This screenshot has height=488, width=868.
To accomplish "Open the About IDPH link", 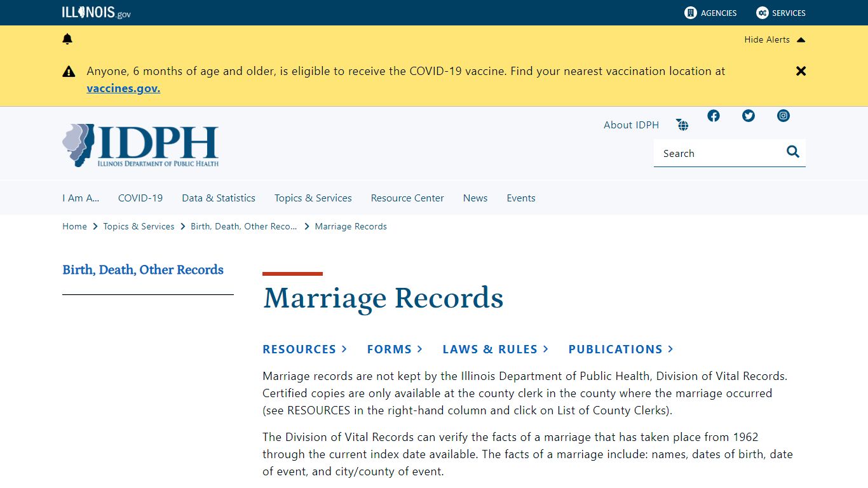I will click(631, 125).
